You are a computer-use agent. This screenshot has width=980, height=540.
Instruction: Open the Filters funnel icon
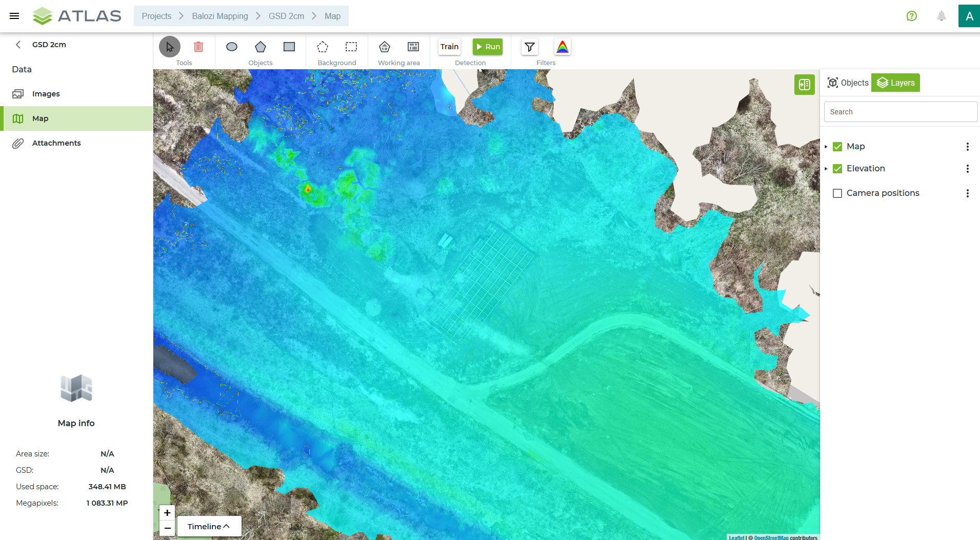coord(530,47)
